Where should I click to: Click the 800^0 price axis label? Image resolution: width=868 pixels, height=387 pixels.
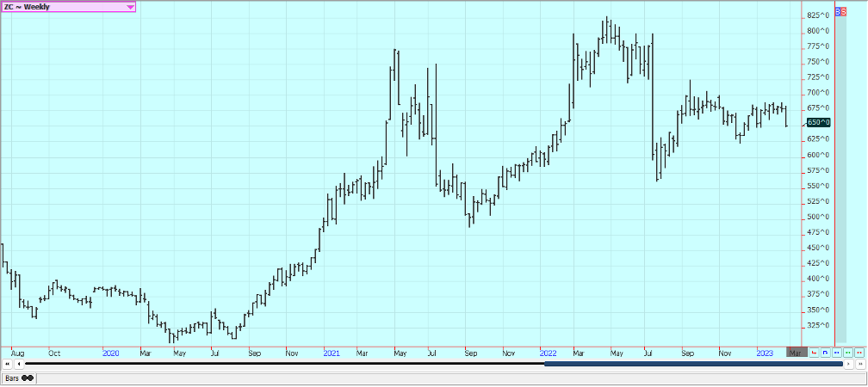819,31
